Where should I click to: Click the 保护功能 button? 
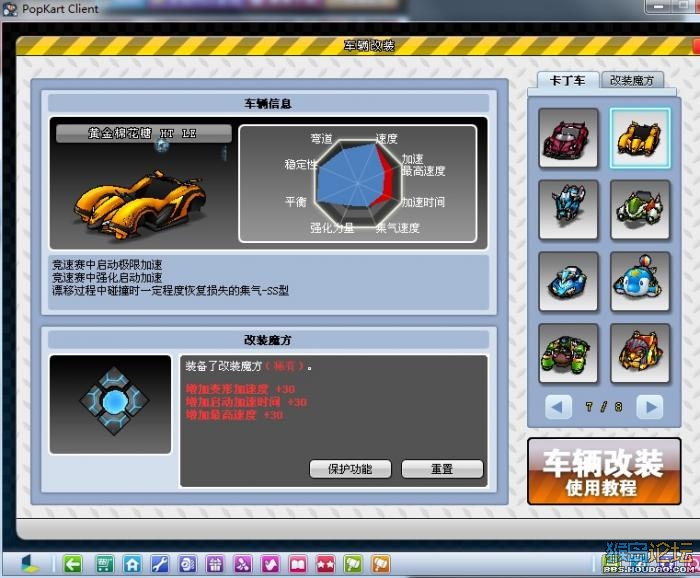[x=350, y=469]
